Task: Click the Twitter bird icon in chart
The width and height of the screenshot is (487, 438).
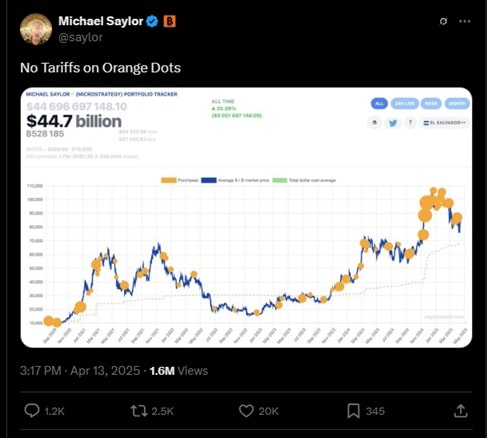Action: pyautogui.click(x=393, y=123)
